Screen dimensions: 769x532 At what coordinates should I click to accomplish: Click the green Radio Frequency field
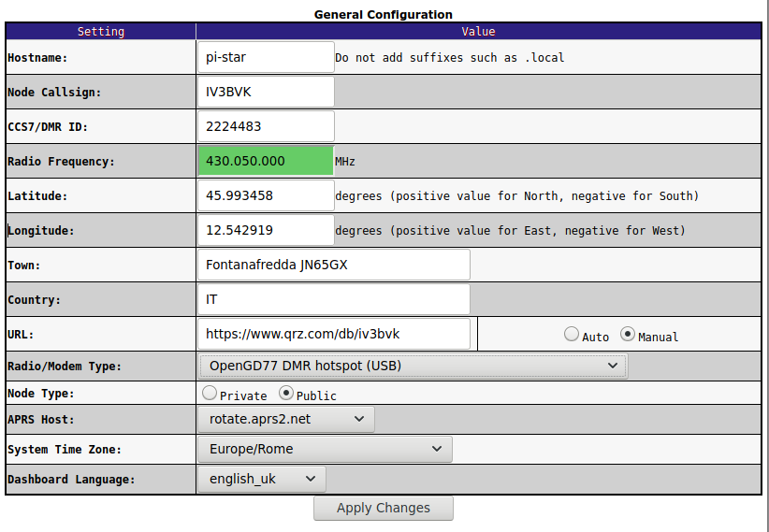[266, 161]
